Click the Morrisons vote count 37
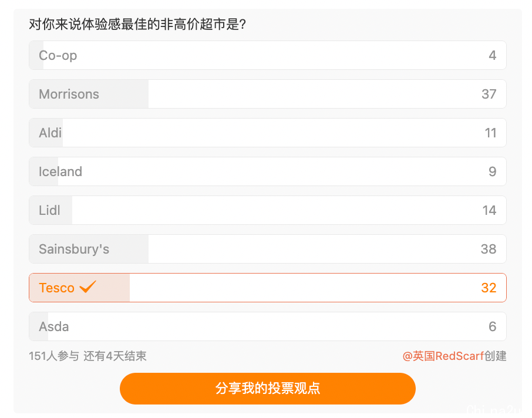The height and width of the screenshot is (418, 532). [489, 95]
